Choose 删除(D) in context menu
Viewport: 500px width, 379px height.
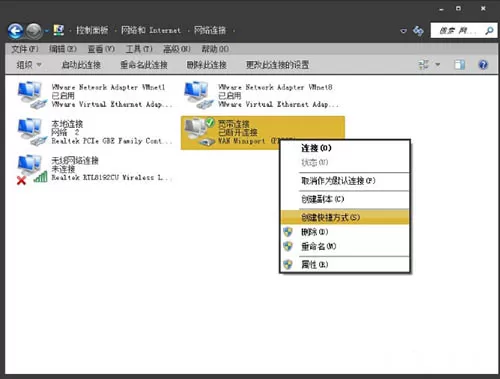click(x=345, y=232)
